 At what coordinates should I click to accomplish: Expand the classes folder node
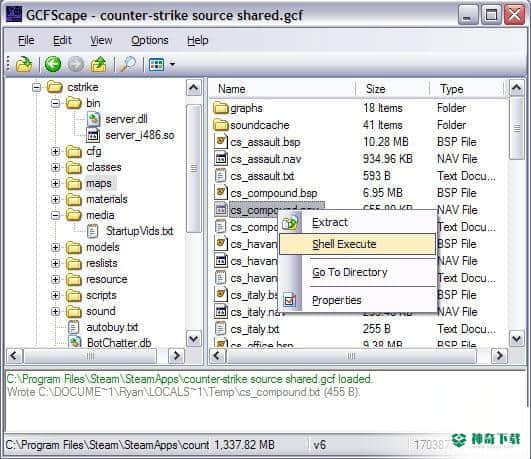point(56,167)
